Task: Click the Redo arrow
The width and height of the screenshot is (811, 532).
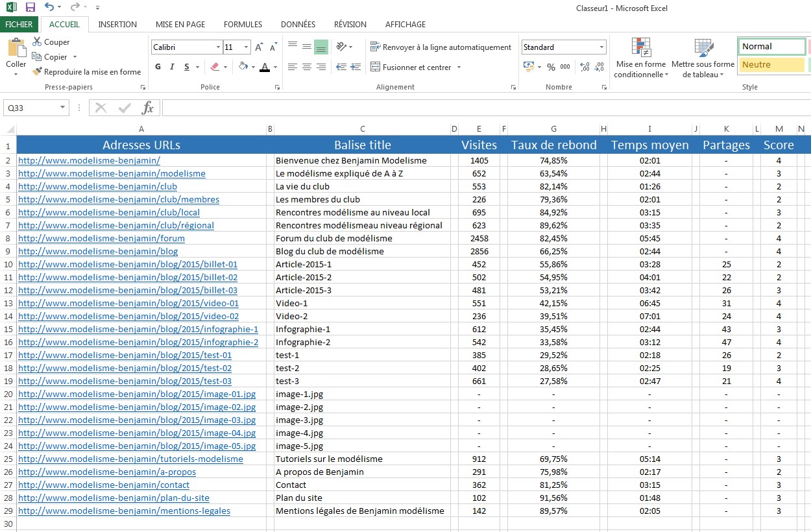Action: click(75, 8)
